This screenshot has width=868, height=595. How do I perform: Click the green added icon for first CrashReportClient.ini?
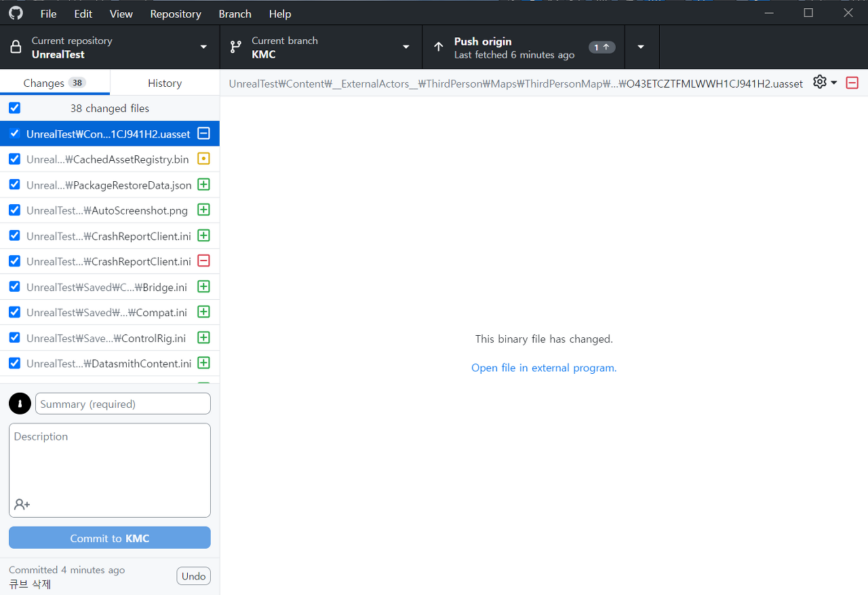(x=203, y=235)
